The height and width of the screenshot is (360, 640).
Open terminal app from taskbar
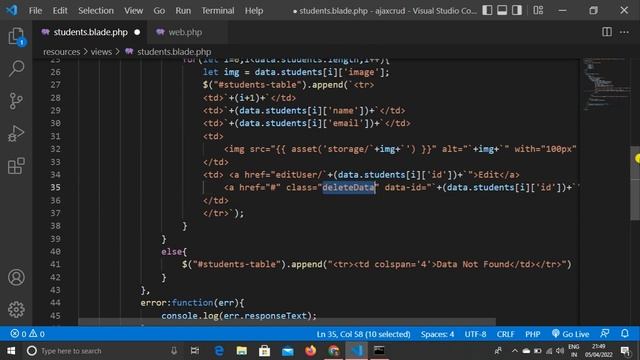point(379,351)
